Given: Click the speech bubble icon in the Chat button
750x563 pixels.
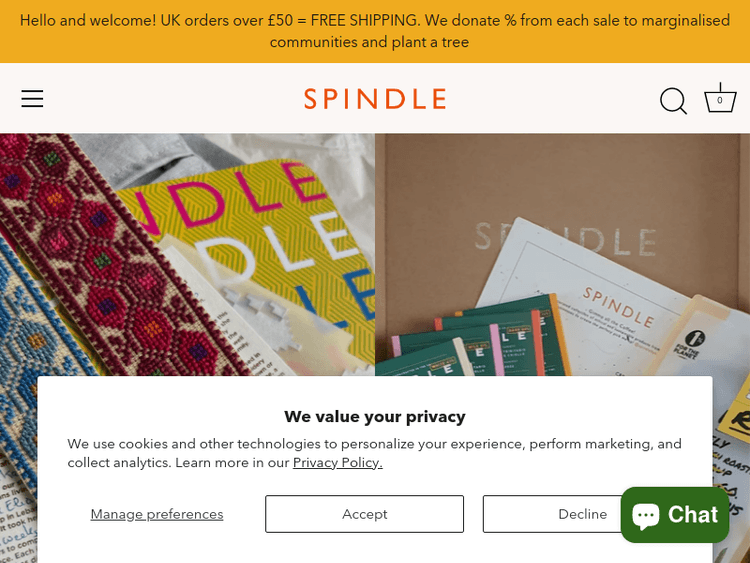Looking at the screenshot, I should click(646, 515).
